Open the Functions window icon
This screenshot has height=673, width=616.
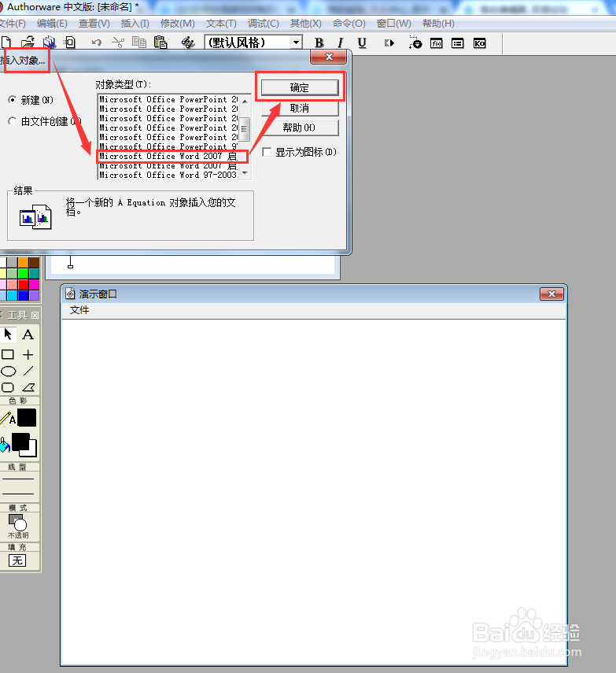(437, 43)
